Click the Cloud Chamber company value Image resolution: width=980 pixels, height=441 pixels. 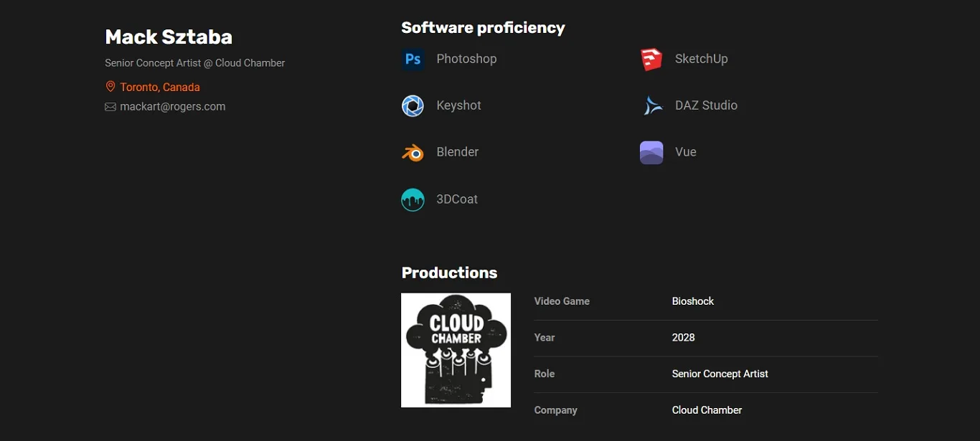point(707,410)
